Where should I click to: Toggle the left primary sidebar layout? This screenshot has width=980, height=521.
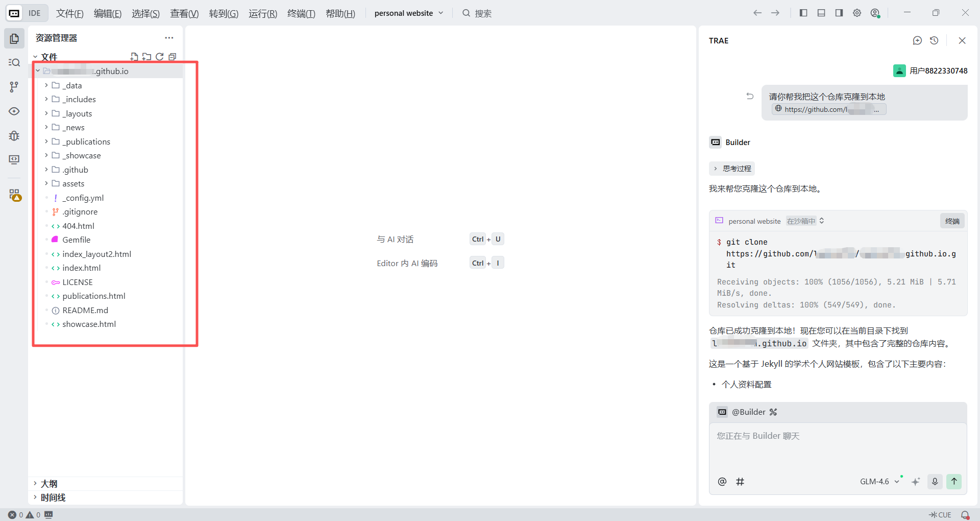click(x=803, y=13)
